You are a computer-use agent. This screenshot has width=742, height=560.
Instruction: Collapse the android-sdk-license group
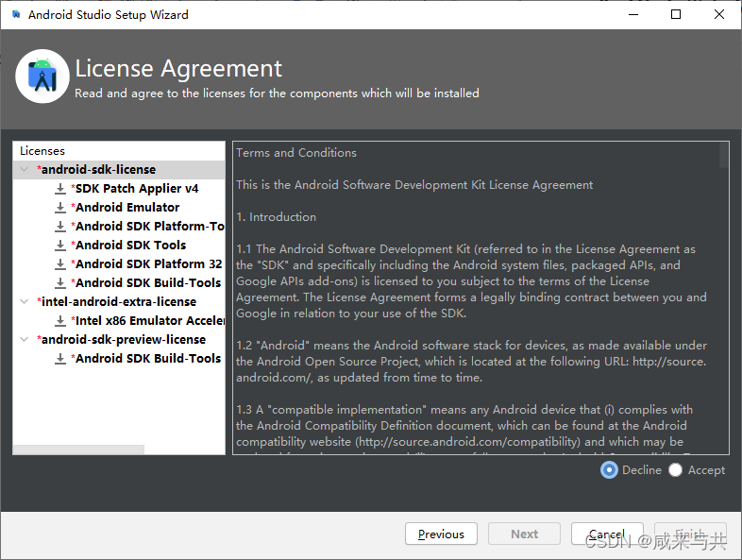tap(25, 169)
